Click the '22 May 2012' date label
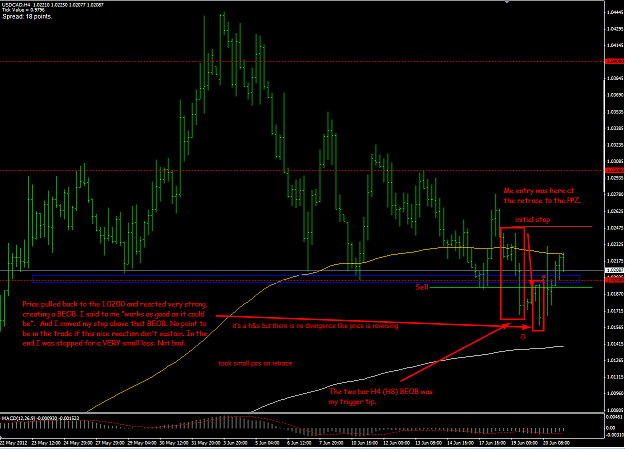Image resolution: width=625 pixels, height=449 pixels. click(x=13, y=443)
